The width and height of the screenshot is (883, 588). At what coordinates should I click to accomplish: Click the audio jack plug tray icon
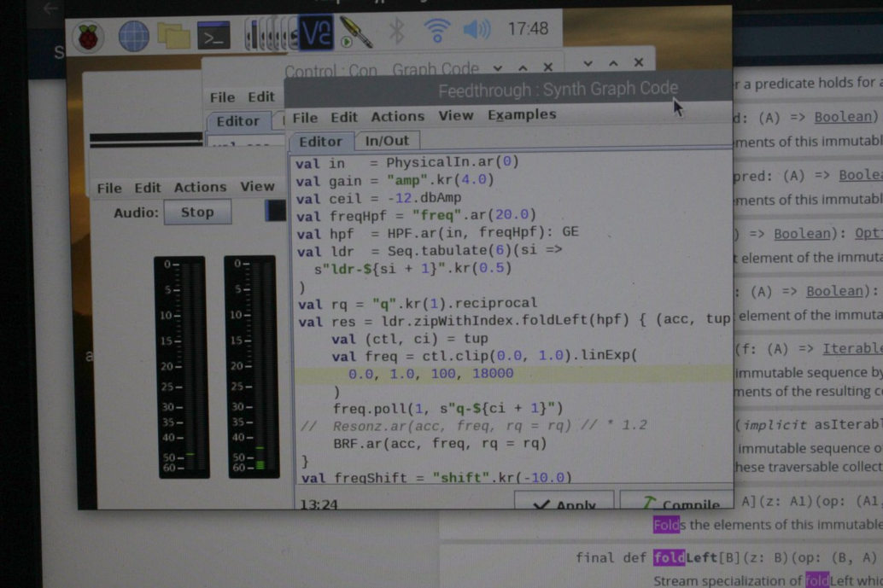pyautogui.click(x=356, y=32)
